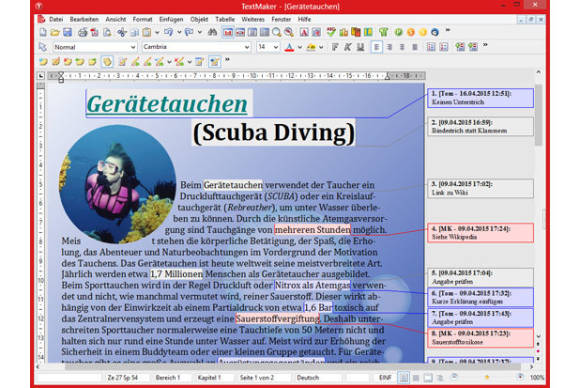Click the 'Gerätetauchen' title link
580x388 pixels.
[167, 104]
